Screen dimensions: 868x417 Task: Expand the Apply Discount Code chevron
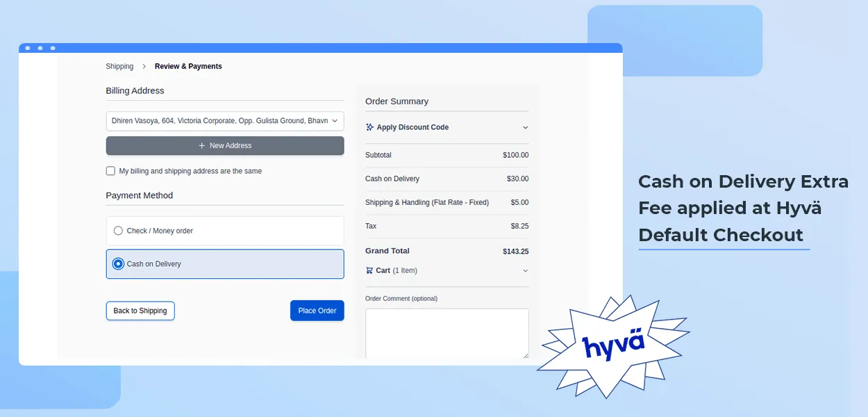point(525,128)
